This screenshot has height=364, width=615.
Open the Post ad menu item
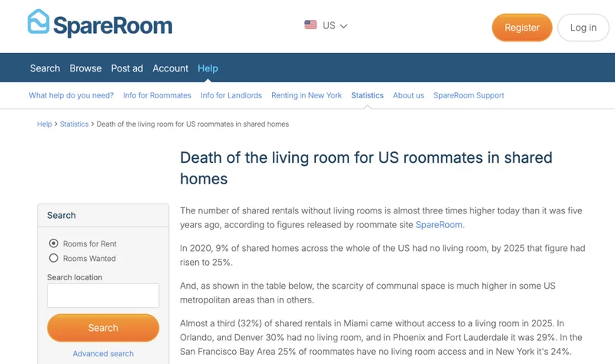point(127,68)
